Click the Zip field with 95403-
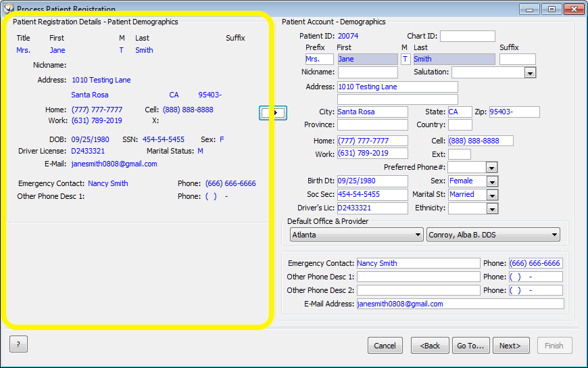The image size is (588, 368). tap(514, 112)
